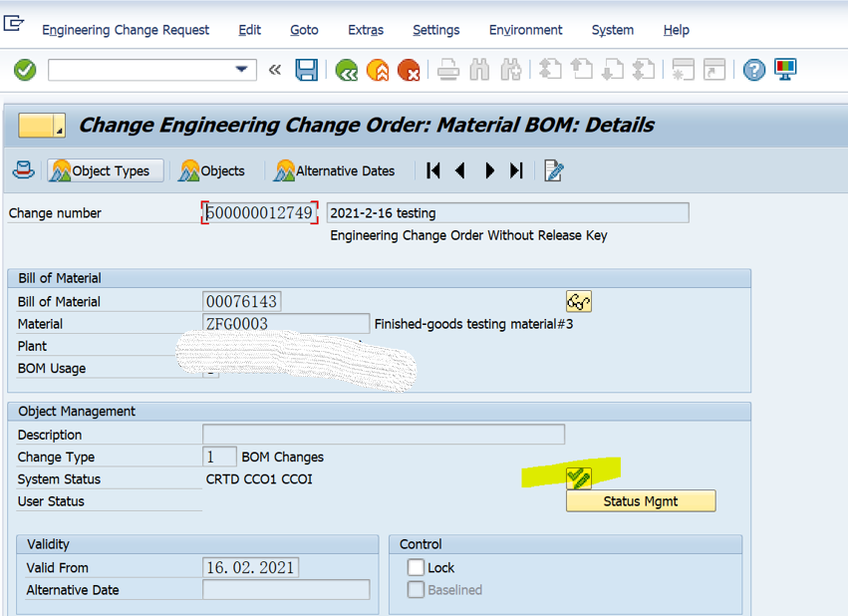The width and height of the screenshot is (848, 616).
Task: Click the system status text 'CRTD CCO1 CCOI'
Action: (x=259, y=478)
